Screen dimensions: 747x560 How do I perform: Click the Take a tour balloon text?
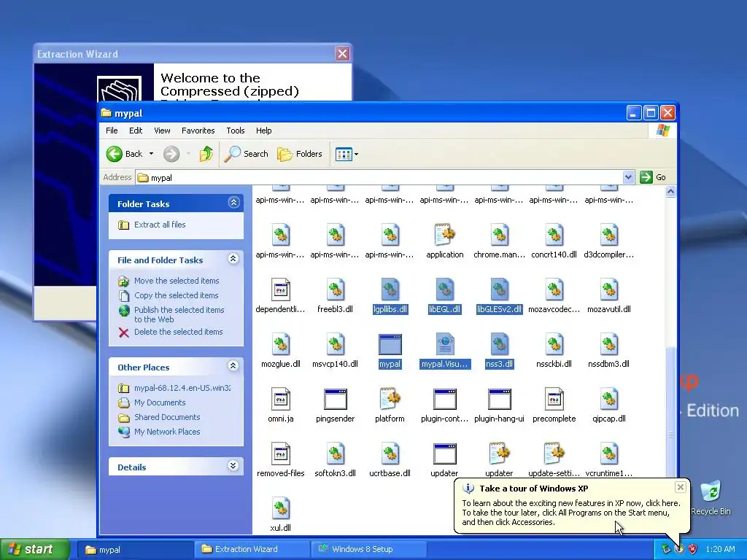[x=570, y=513]
